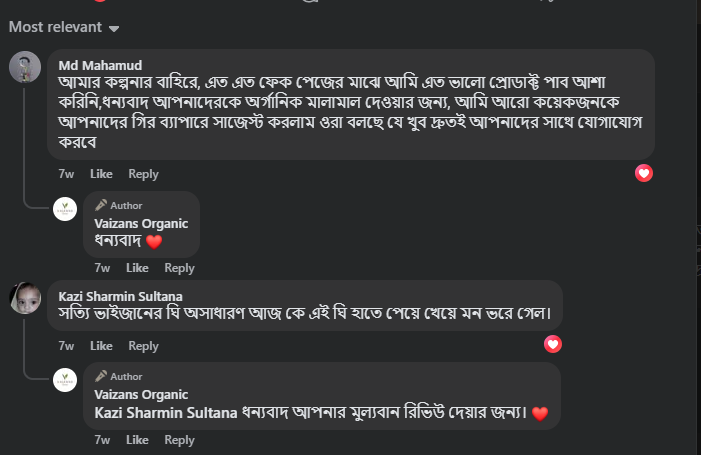Reply to Kazi Sharmin Sultana's comment
Screen dimensions: 701x455
143,346
